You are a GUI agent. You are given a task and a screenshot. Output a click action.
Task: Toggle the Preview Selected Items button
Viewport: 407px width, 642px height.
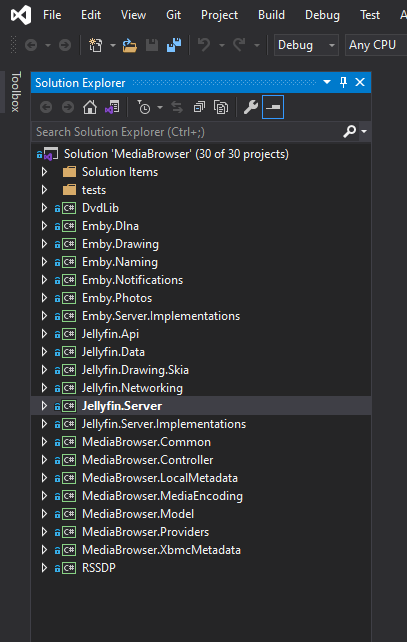(x=273, y=107)
